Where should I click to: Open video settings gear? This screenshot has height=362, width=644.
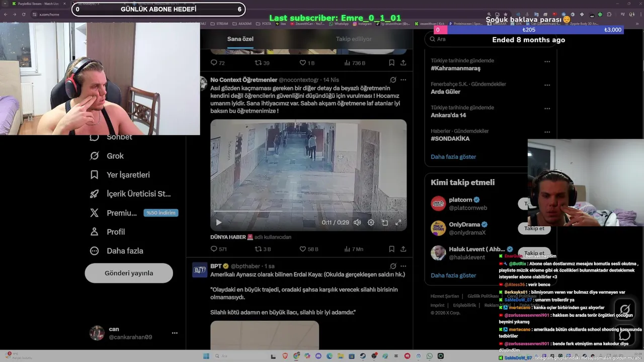tap(371, 222)
